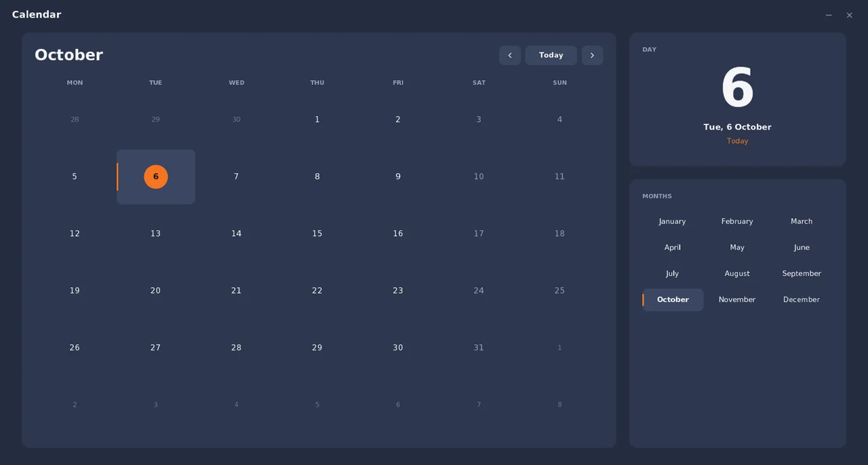Select day 12 in the calendar
Screen dimensions: 868x465
pos(75,234)
